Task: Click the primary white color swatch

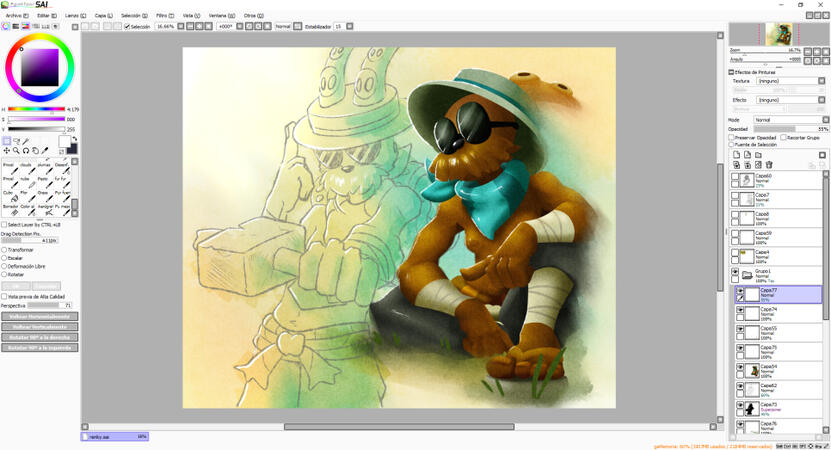Action: click(x=64, y=141)
